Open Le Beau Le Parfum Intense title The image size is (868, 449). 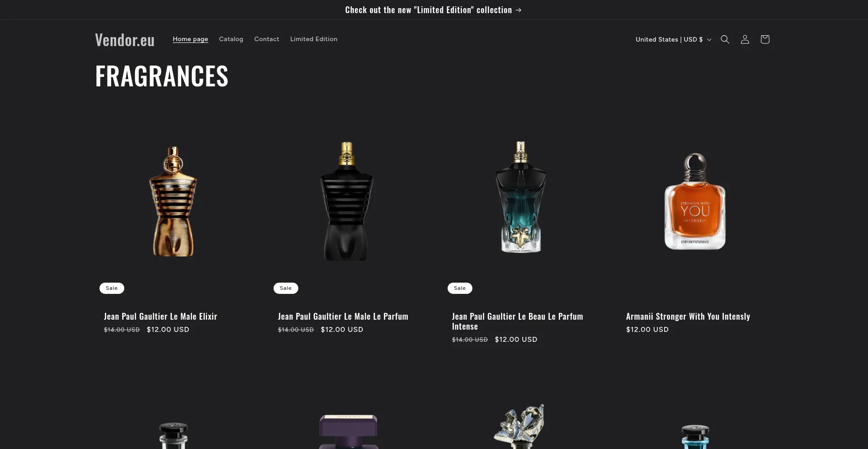pos(518,321)
